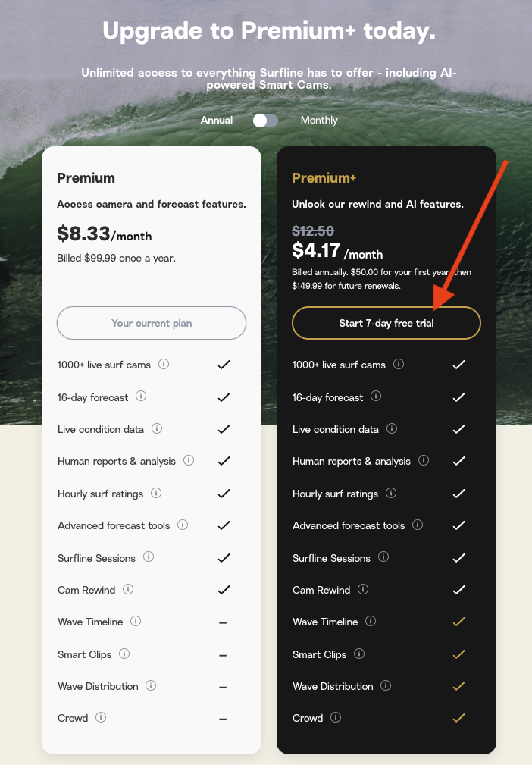View info for Premium+ Crowd feature
The height and width of the screenshot is (765, 532).
336,717
